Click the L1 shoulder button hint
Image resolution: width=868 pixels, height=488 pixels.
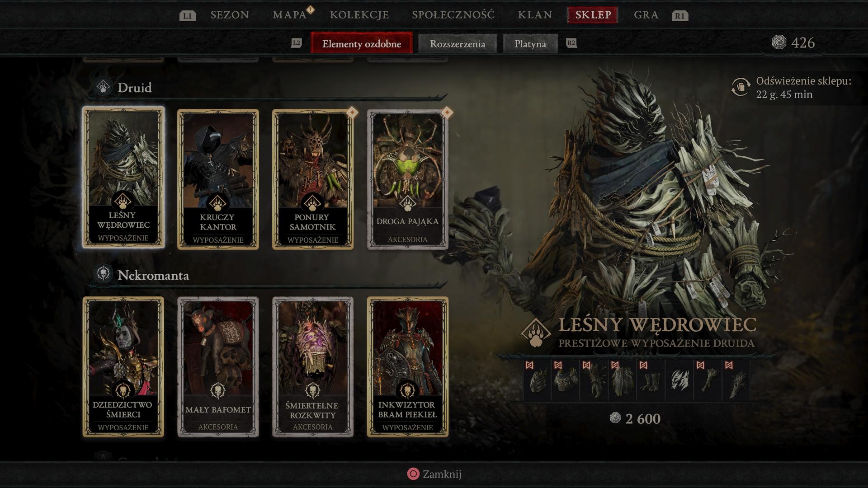click(x=188, y=16)
